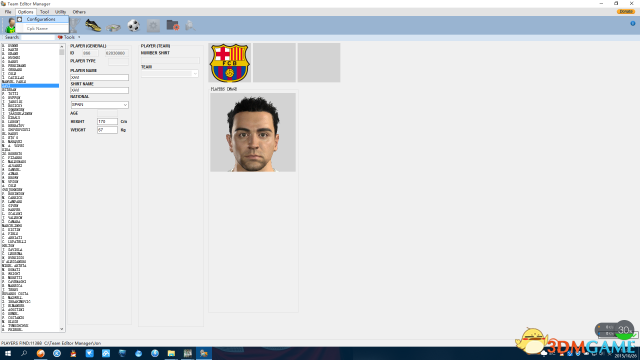Click the Player Name input field

click(99, 77)
